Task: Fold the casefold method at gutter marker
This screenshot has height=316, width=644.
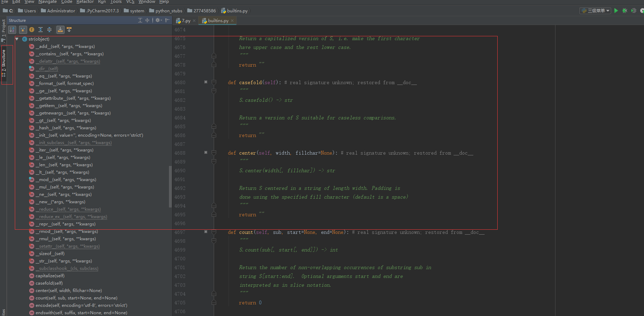Action: [214, 82]
